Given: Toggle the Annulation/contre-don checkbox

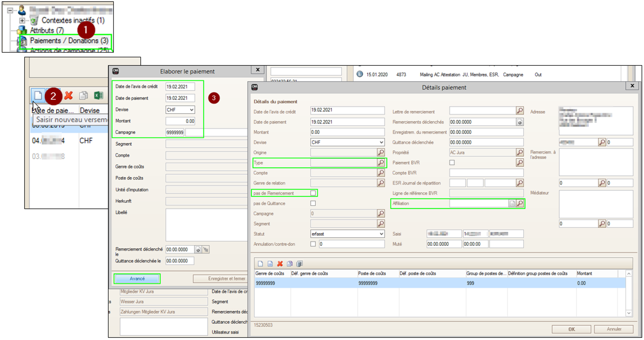Looking at the screenshot, I should 313,244.
